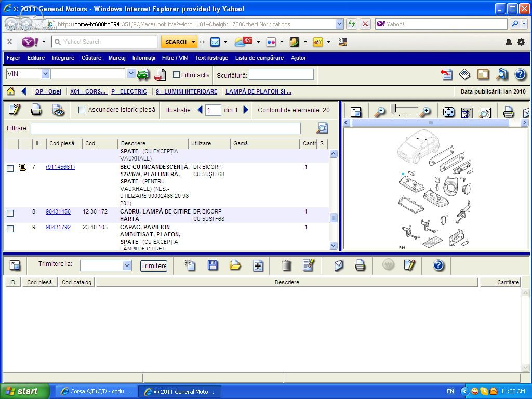
Task: Go back with blue breadcrumb arrow
Action: point(24,91)
